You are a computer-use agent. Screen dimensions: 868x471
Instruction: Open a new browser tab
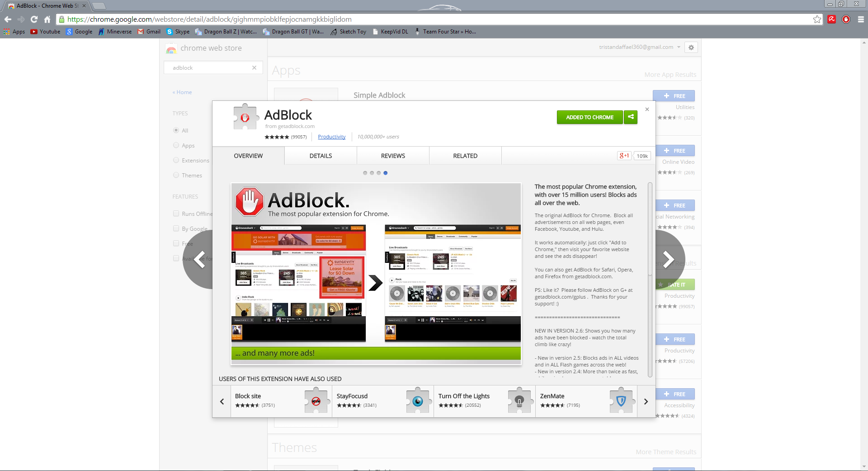pos(99,6)
